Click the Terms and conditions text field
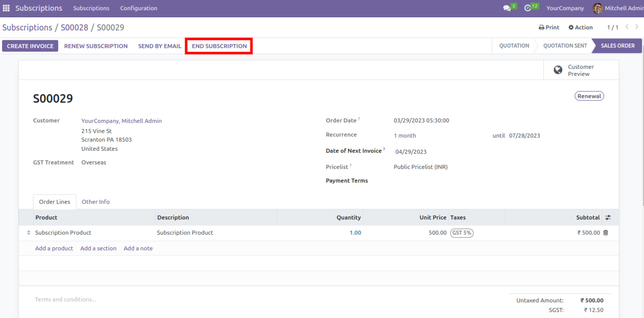This screenshot has height=318, width=644. [x=66, y=299]
